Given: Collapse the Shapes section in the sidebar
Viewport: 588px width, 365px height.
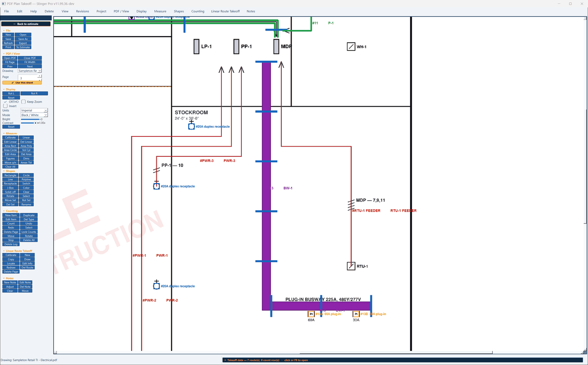Looking at the screenshot, I should (9, 171).
